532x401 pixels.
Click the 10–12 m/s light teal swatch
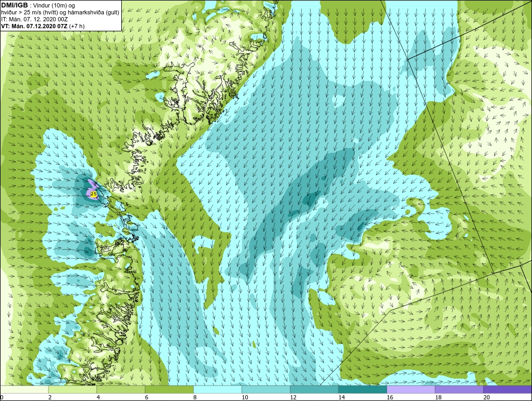266,389
